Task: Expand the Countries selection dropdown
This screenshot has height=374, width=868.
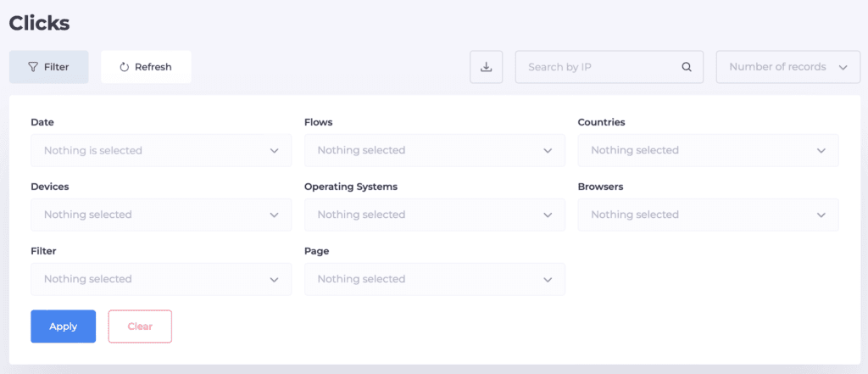Action: pos(708,150)
